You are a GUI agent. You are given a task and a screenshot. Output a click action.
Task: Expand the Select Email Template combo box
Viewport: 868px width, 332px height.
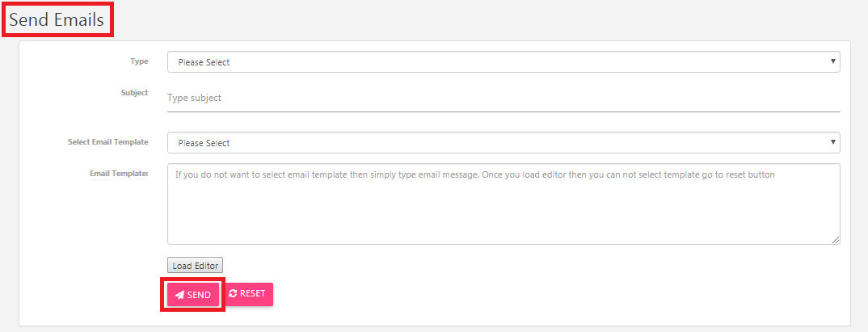click(504, 143)
